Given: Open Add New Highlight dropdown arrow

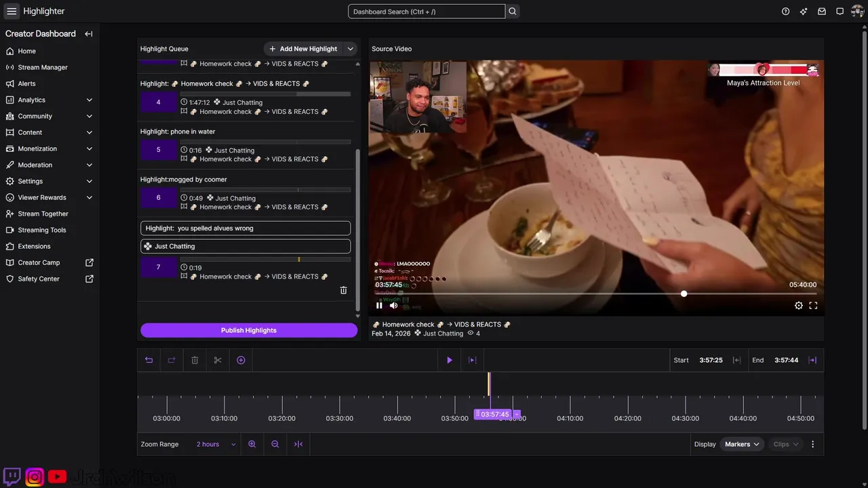Looking at the screenshot, I should tap(351, 49).
